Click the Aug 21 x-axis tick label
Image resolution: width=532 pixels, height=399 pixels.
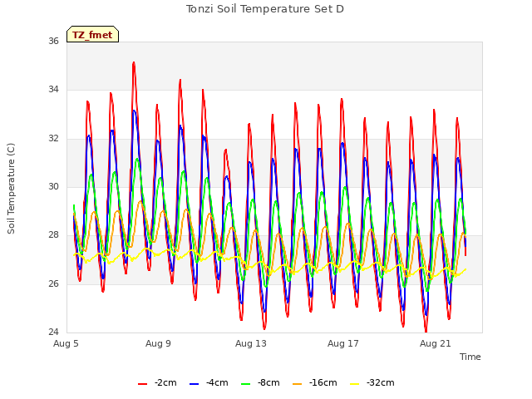(436, 343)
